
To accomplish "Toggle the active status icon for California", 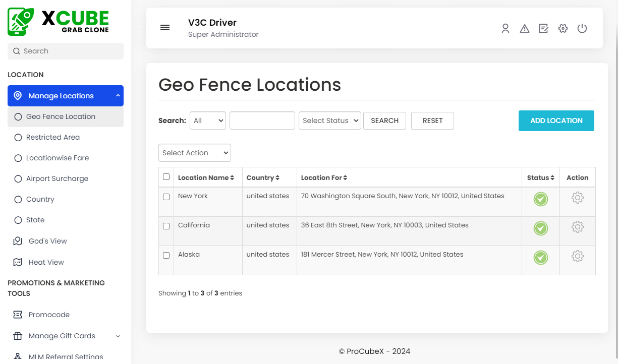I will tap(540, 228).
